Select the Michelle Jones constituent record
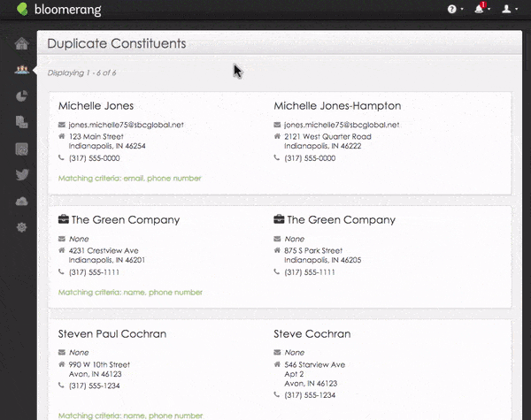The image size is (531, 420). click(96, 106)
